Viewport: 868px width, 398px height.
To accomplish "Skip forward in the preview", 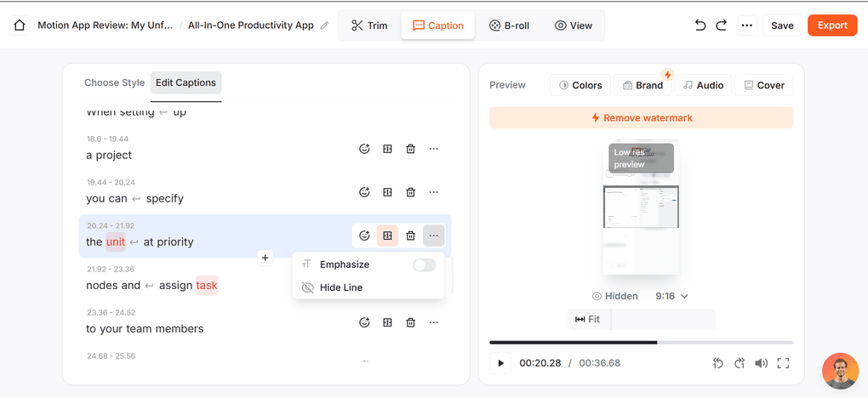I will click(x=740, y=363).
